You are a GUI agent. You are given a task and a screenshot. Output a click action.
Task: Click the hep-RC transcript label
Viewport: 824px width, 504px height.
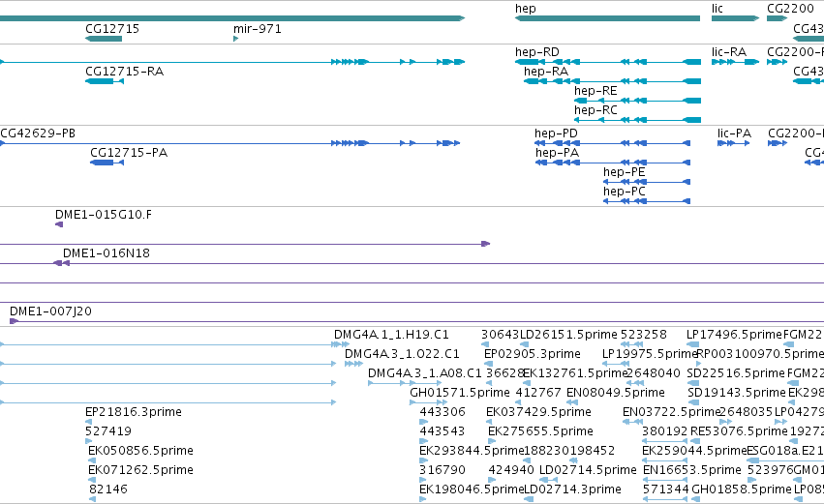pyautogui.click(x=595, y=109)
